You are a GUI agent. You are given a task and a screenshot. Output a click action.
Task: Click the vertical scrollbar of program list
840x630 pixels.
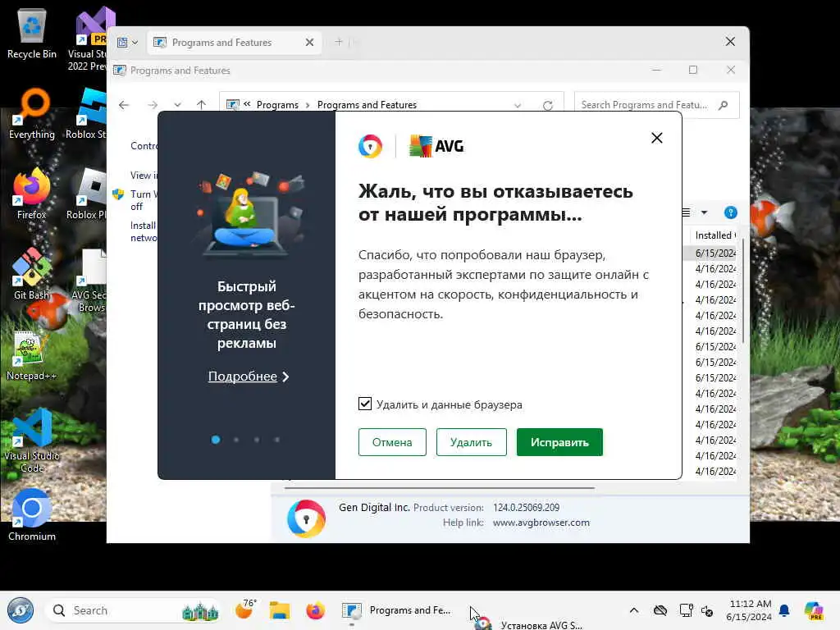coord(743,292)
